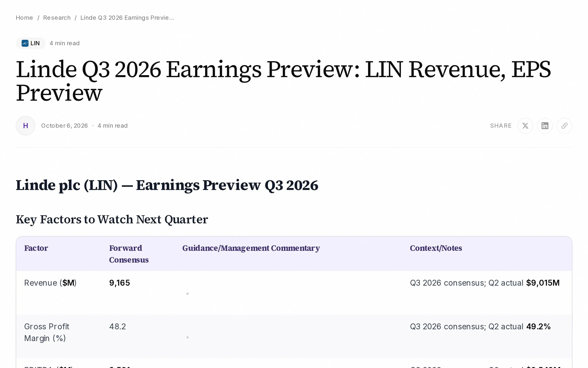Open author avatar H
The height and width of the screenshot is (368, 588).
point(26,126)
